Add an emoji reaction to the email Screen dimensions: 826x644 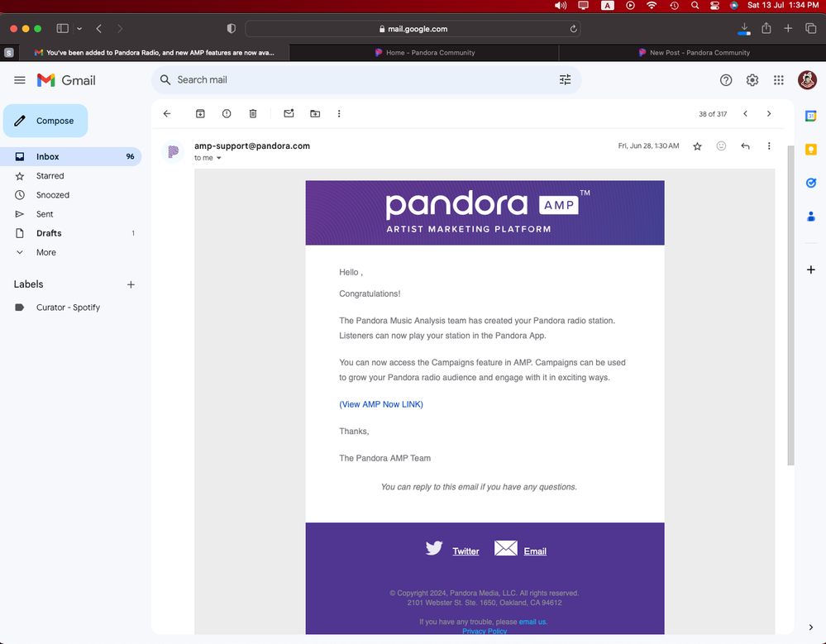pyautogui.click(x=721, y=146)
